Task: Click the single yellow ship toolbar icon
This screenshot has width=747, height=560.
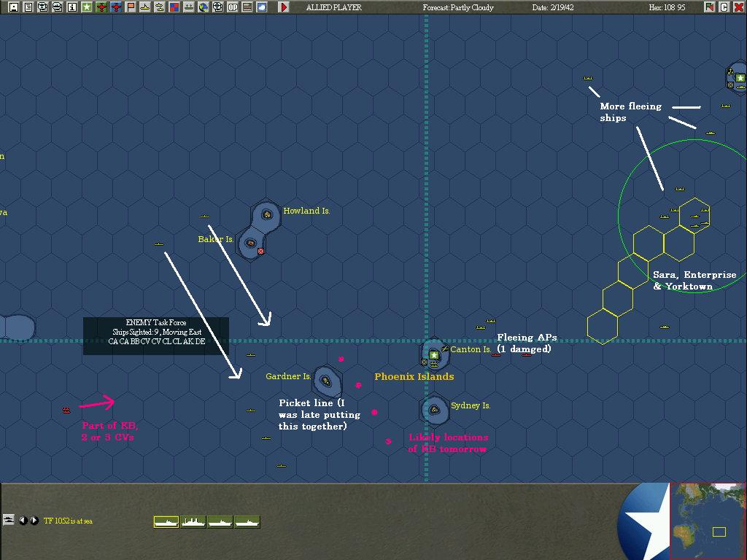Action: point(145,7)
